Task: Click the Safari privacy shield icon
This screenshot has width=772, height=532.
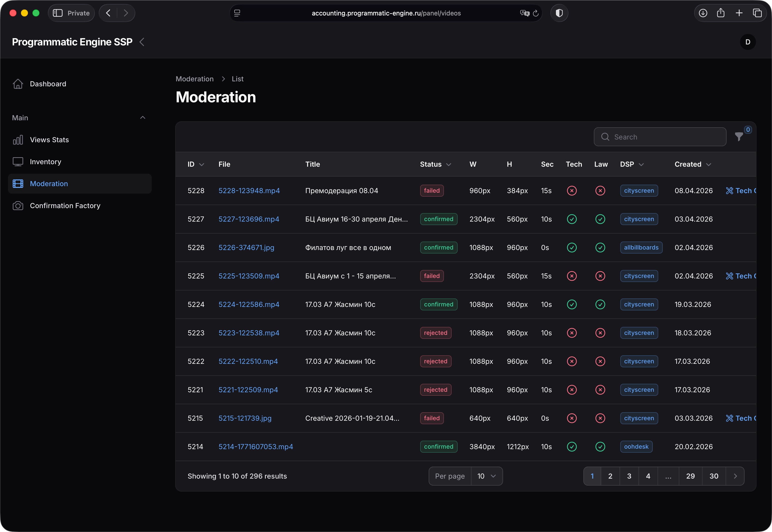Action: pyautogui.click(x=559, y=13)
